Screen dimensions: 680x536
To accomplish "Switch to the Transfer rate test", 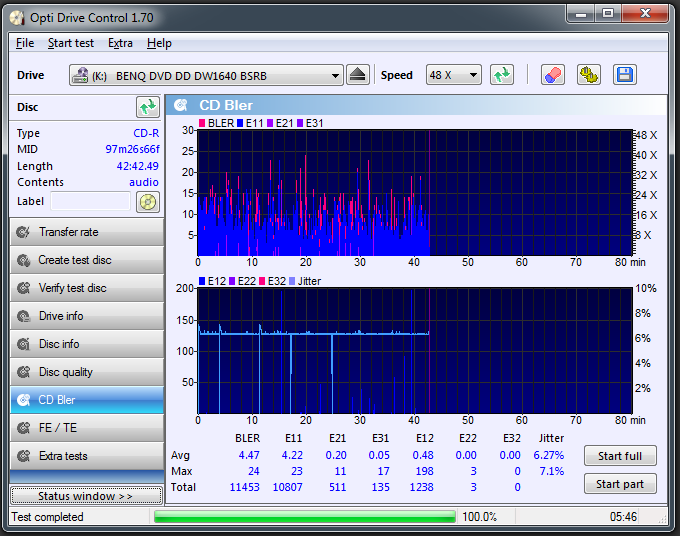I will [x=87, y=232].
